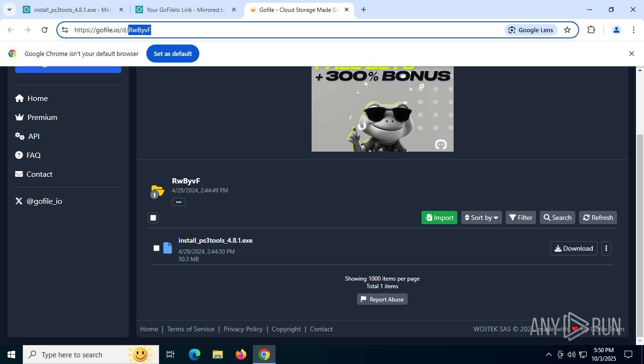Open a new browser tab
Image resolution: width=644 pixels, height=364 pixels.
point(364,9)
